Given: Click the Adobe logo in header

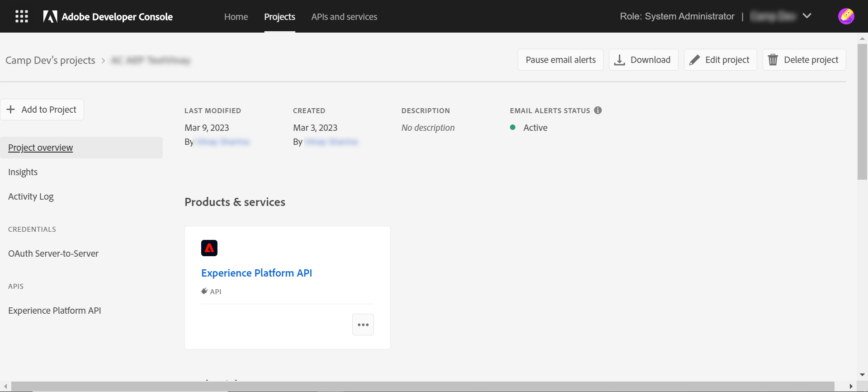Looking at the screenshot, I should click(x=50, y=17).
